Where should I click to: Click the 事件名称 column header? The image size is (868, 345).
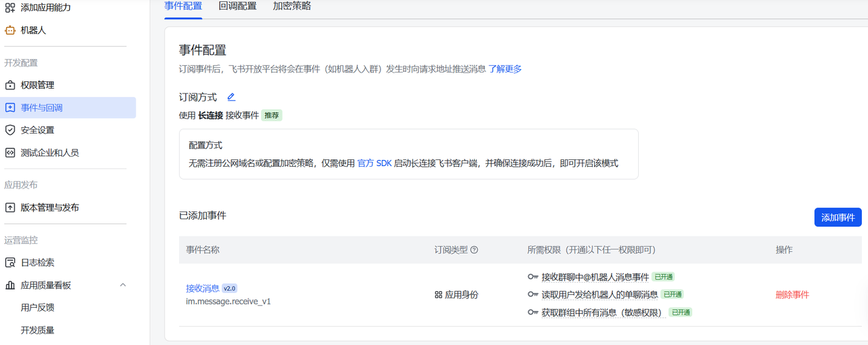(203, 249)
